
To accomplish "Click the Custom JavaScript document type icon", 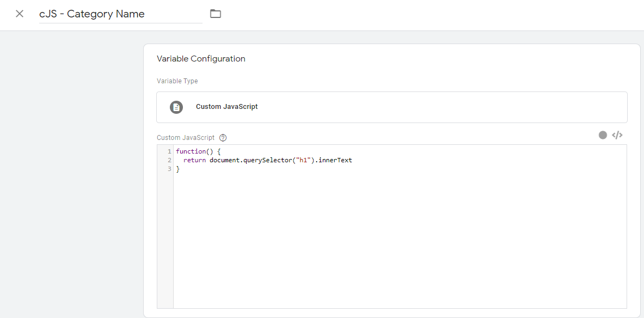I will click(176, 107).
